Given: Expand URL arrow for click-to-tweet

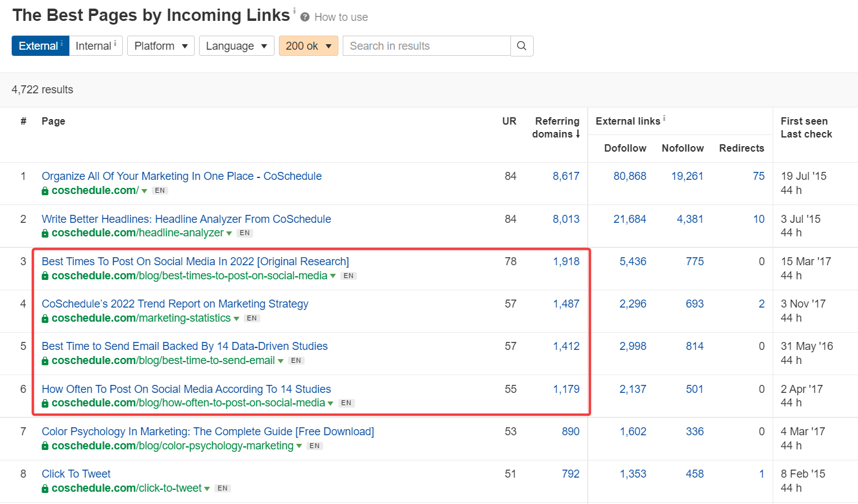Looking at the screenshot, I should [x=207, y=489].
